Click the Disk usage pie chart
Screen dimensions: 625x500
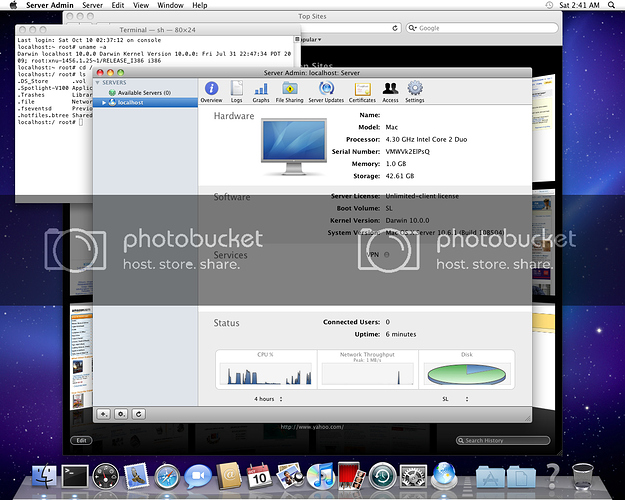click(466, 375)
